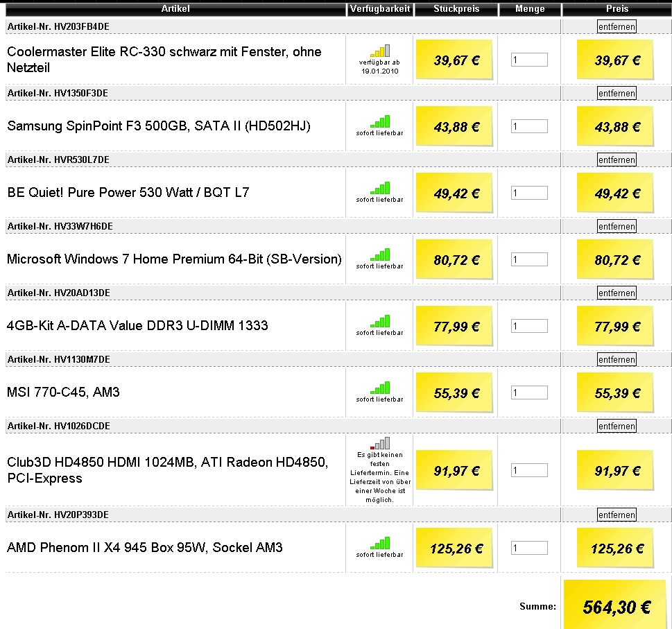Viewport: 672px width, 629px height.
Task: Click availability bars icon for Coolermaster Elite RC-330
Action: tap(380, 51)
